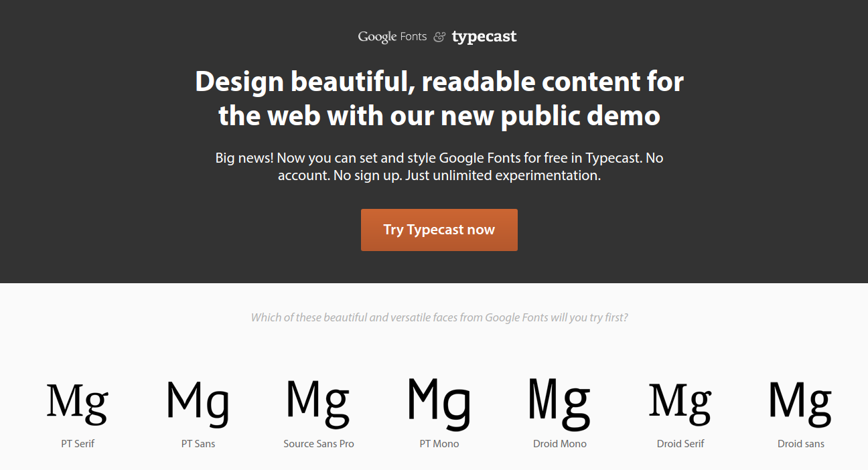Viewport: 868px width, 470px height.
Task: Open the PT Sans label link
Action: (x=198, y=444)
